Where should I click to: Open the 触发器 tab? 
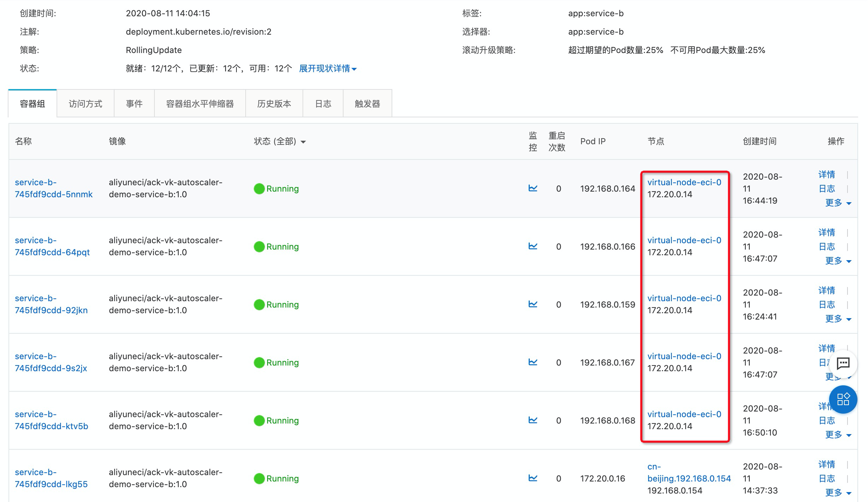[368, 104]
